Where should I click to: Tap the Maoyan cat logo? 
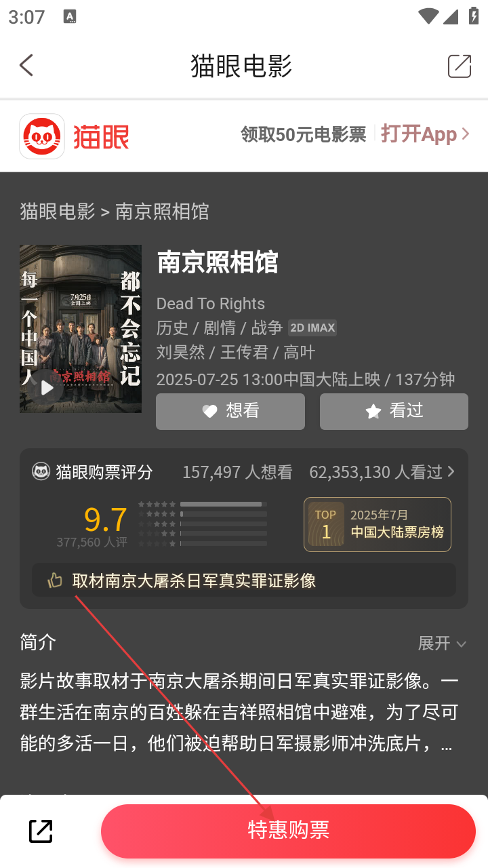42,136
